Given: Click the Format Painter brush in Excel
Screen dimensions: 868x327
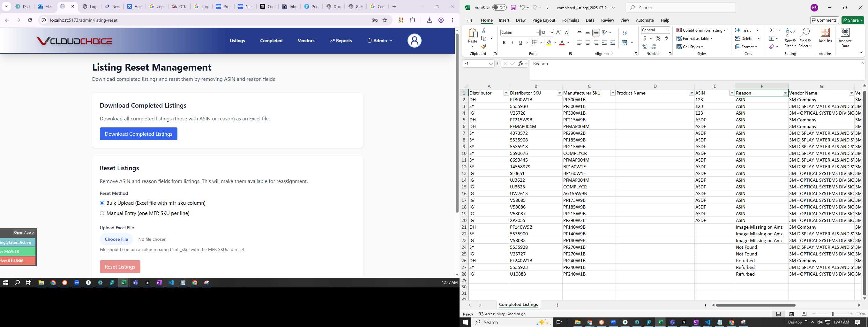Looking at the screenshot, I should (x=483, y=47).
